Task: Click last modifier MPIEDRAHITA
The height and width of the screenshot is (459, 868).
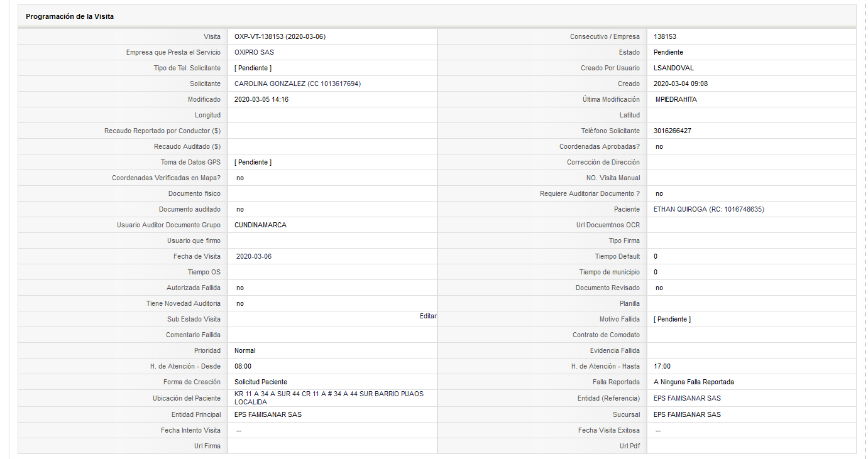Action: click(x=676, y=99)
